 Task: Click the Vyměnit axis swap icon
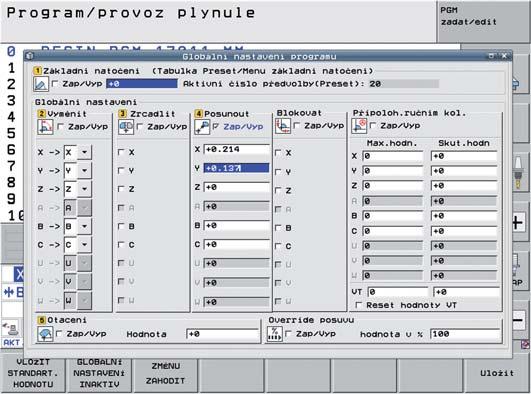point(45,127)
